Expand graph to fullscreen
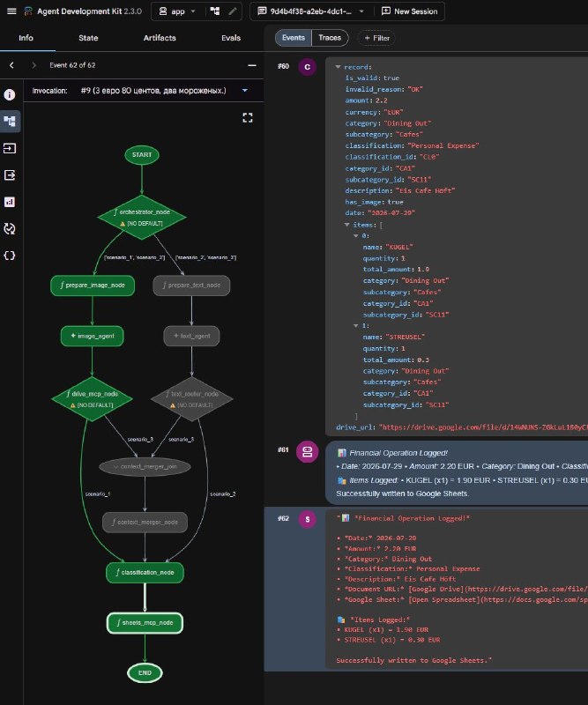Screen dimensions: 588x705 coord(248,118)
